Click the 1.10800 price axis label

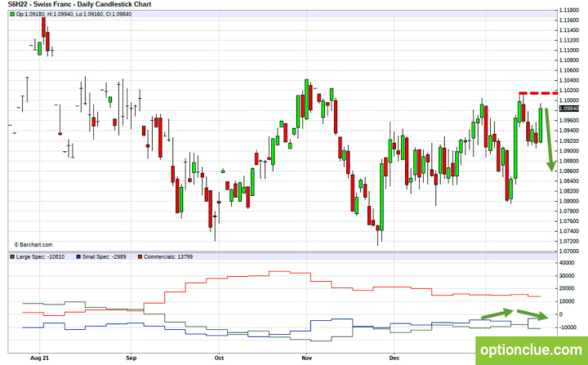point(569,60)
